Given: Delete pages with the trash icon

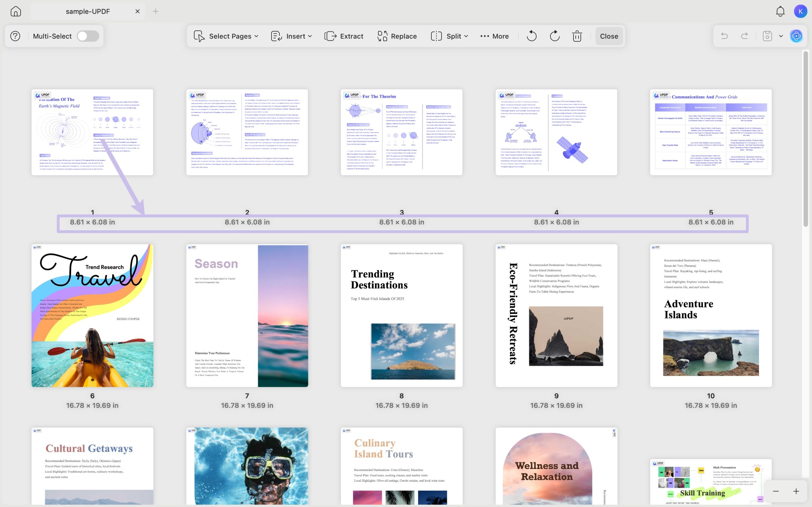Looking at the screenshot, I should click(x=577, y=36).
